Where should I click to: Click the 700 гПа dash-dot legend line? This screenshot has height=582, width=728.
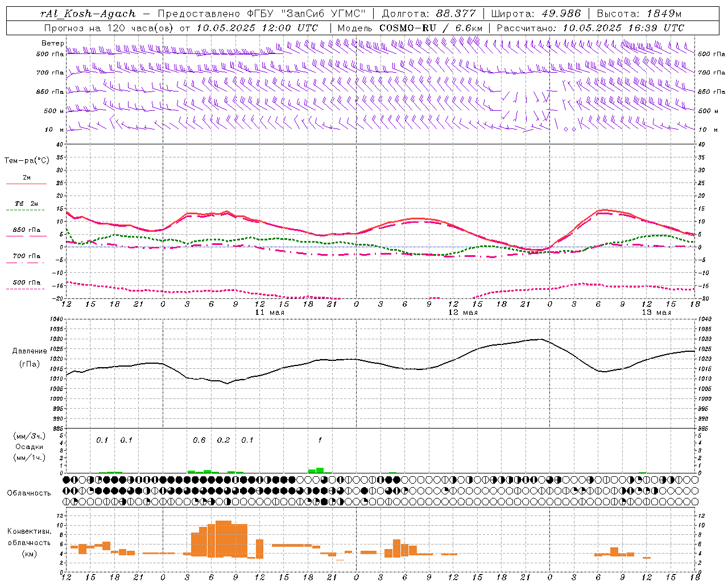tap(26, 263)
